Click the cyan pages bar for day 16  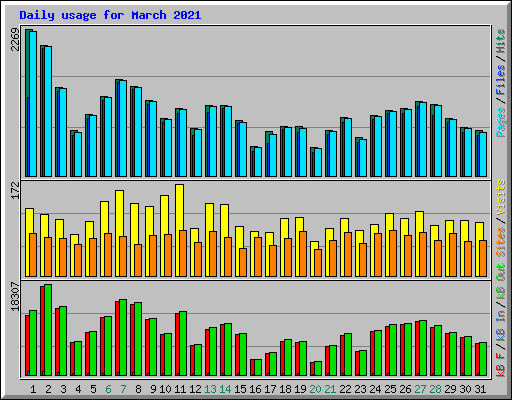tap(258, 162)
